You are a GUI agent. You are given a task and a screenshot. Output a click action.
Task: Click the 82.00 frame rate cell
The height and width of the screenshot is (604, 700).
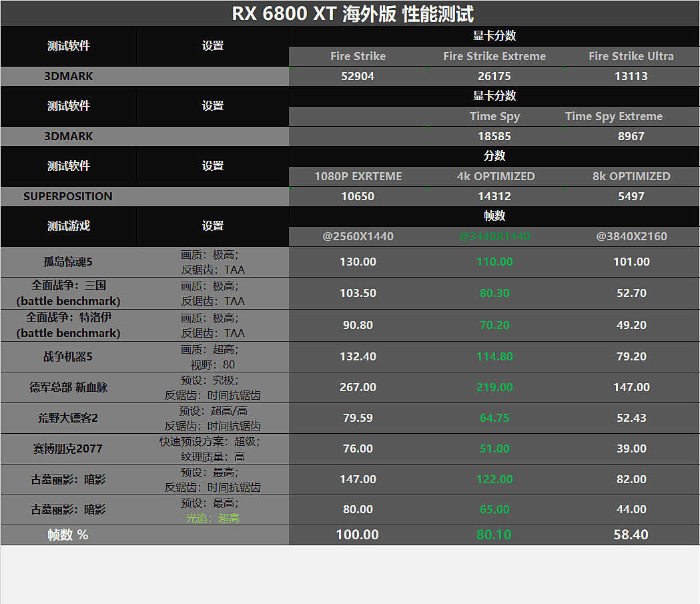click(x=631, y=479)
